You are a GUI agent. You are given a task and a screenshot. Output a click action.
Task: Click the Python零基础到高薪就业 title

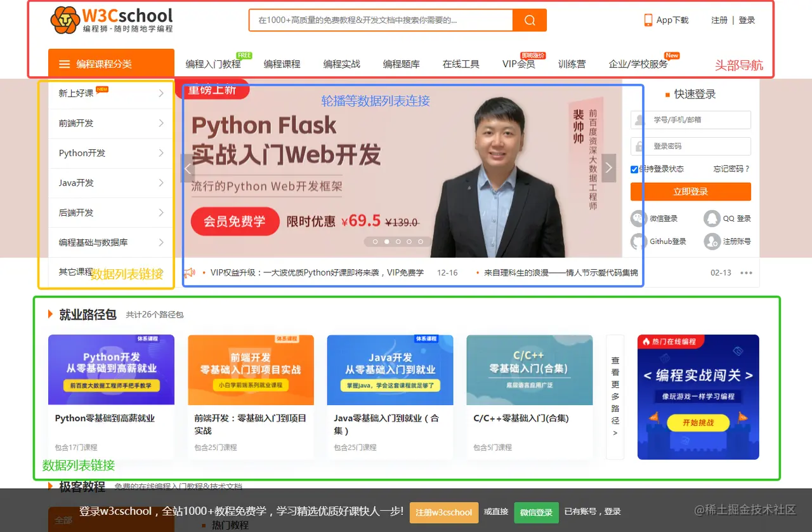[105, 418]
